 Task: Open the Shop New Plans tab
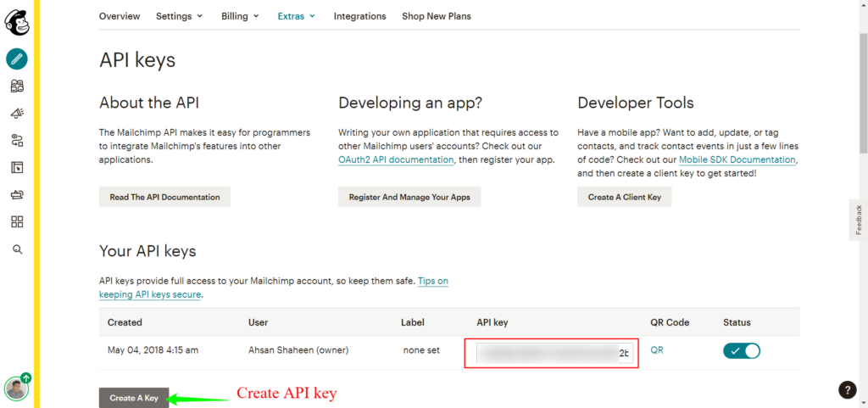pos(437,16)
